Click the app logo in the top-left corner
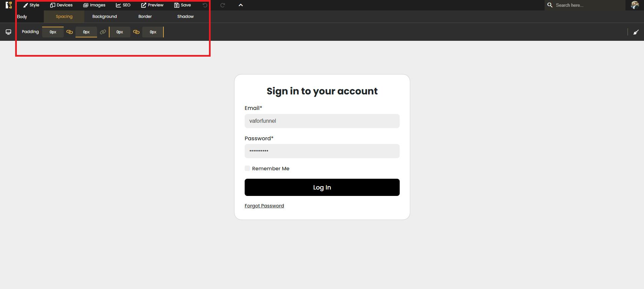 9,5
